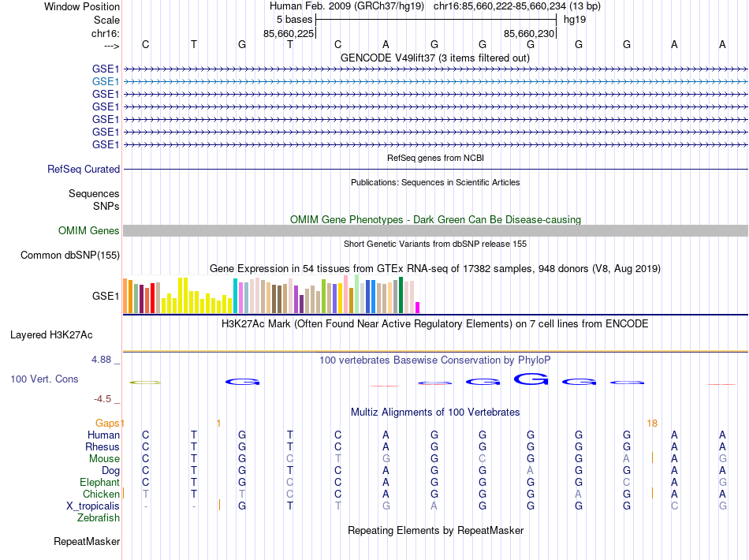The image size is (749, 560).
Task: Click the tallest blue G in PhyloP logo
Action: (x=531, y=379)
